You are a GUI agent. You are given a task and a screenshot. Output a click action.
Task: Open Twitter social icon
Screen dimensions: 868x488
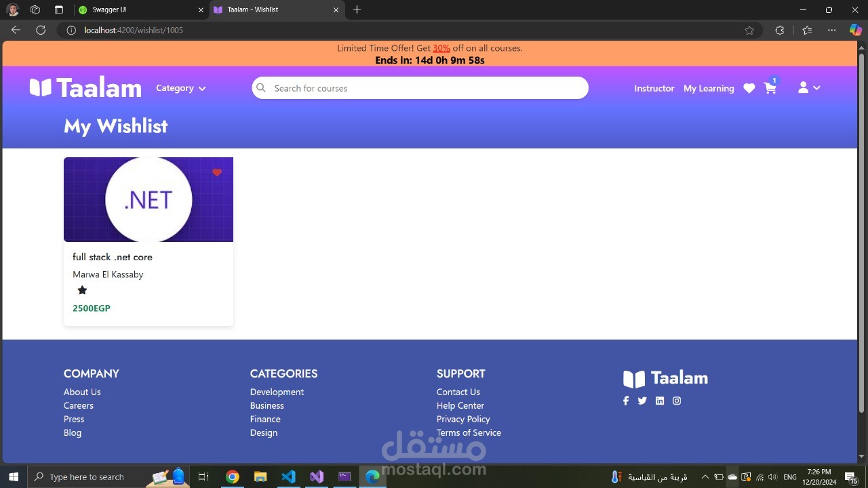click(x=642, y=401)
